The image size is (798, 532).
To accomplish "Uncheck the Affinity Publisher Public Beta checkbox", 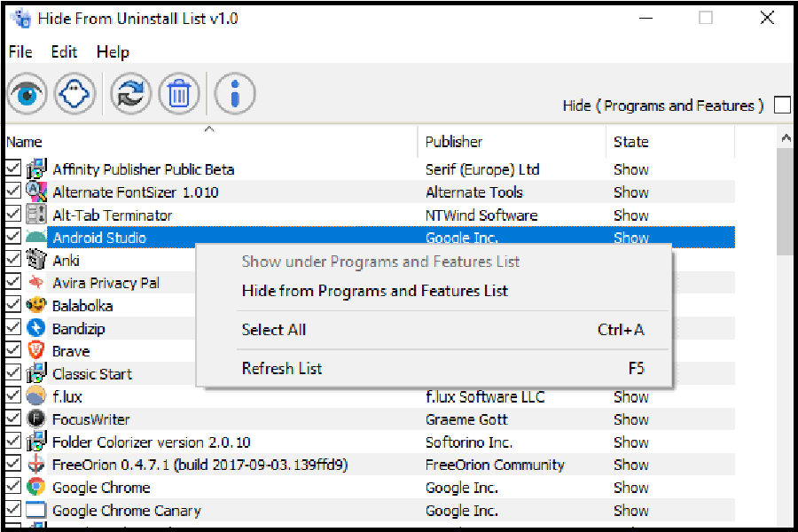I will (x=13, y=168).
